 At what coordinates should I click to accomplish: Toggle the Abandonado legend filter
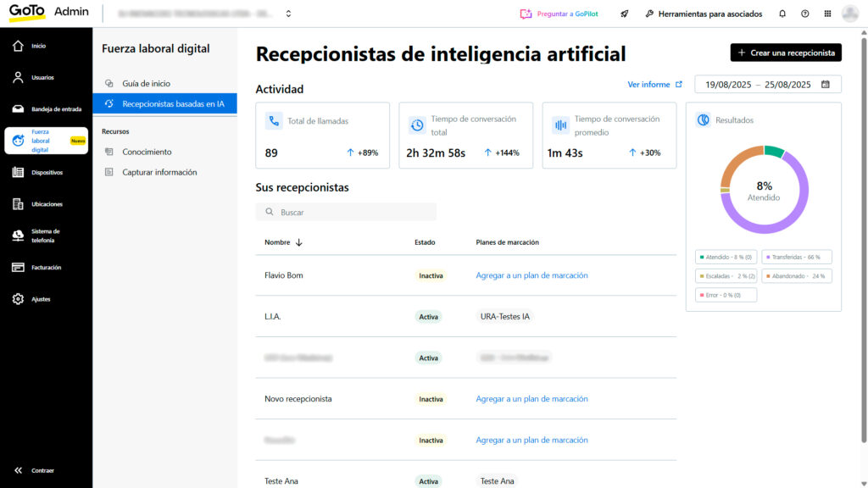pyautogui.click(x=797, y=275)
